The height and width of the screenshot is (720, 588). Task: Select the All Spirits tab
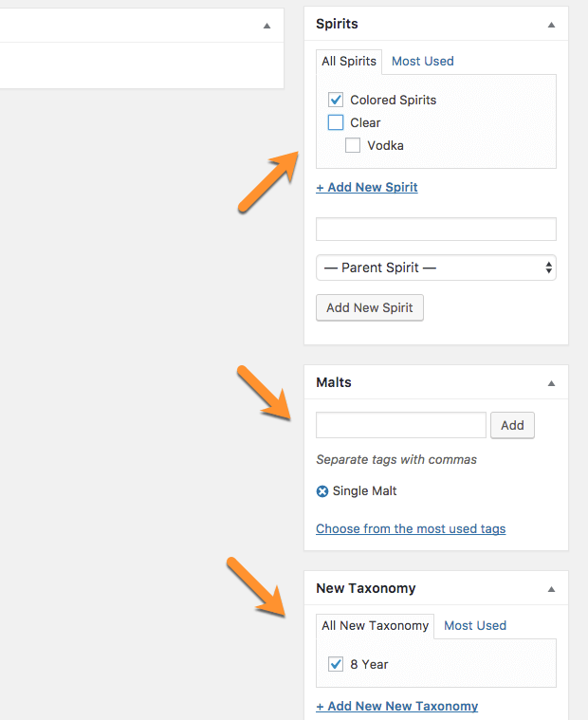coord(349,61)
